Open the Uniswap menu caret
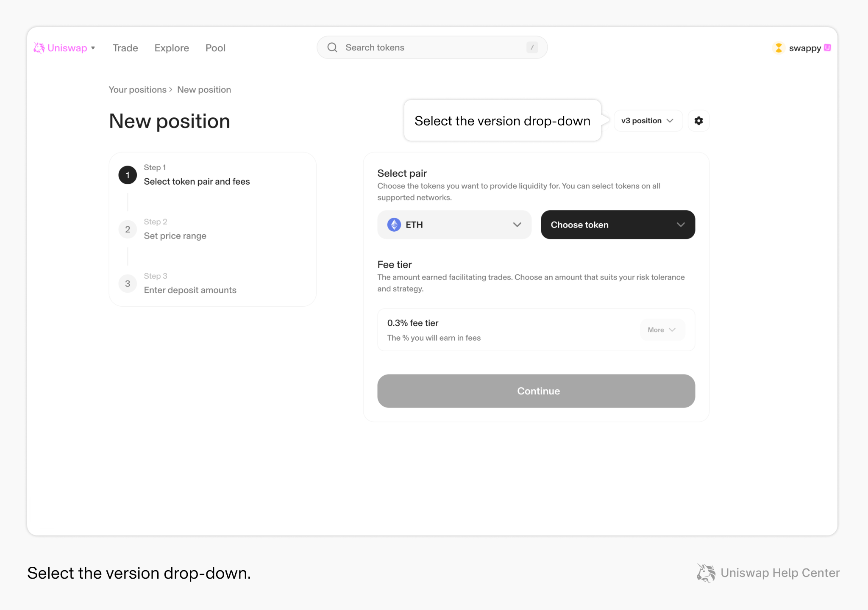Image resolution: width=868 pixels, height=610 pixels. click(x=93, y=48)
